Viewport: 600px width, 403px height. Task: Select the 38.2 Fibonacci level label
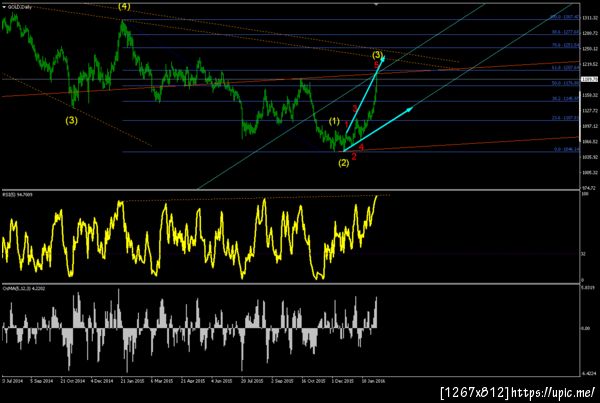(x=565, y=99)
